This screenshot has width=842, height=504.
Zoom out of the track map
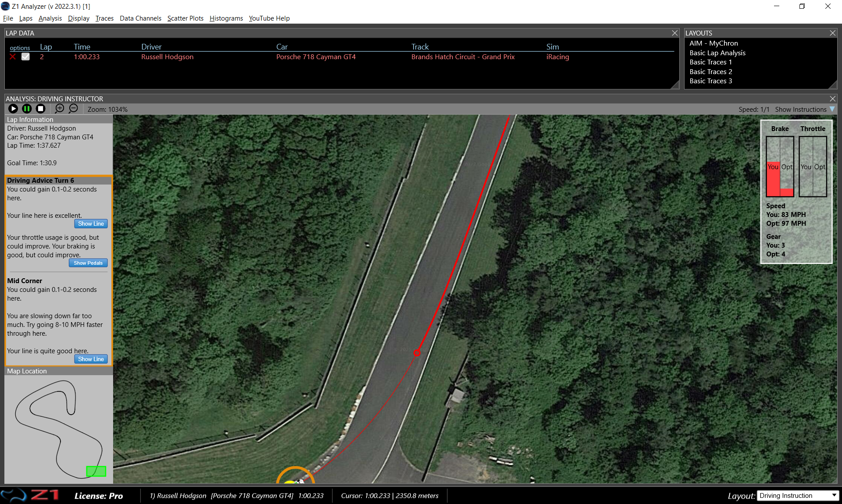pos(73,108)
